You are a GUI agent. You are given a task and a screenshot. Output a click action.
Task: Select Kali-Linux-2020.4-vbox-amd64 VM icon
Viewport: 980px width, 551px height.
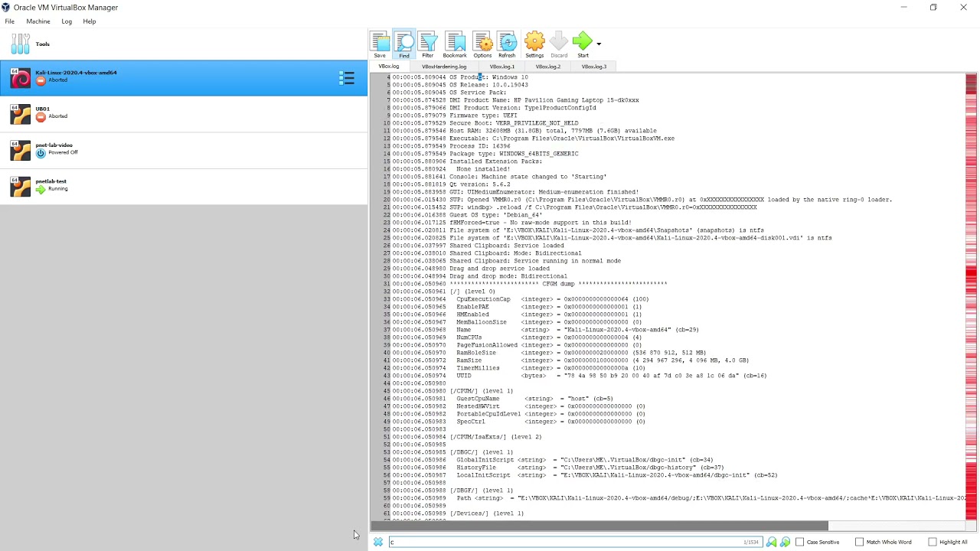click(21, 78)
